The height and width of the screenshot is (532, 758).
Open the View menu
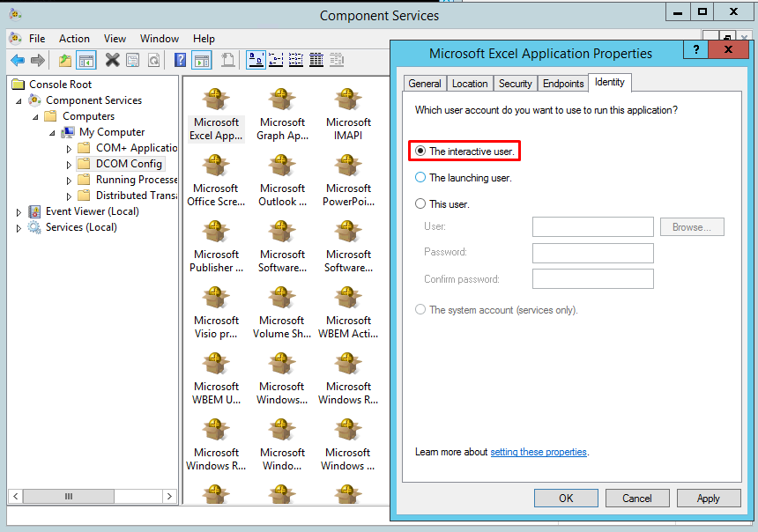tap(115, 39)
